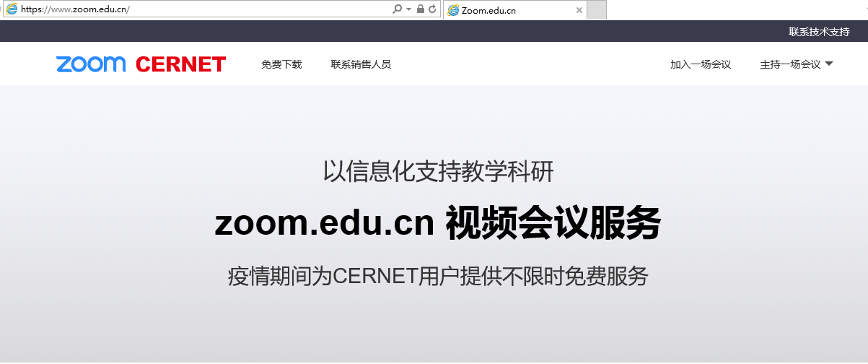
Task: Refresh the page with the reload icon
Action: click(x=432, y=9)
